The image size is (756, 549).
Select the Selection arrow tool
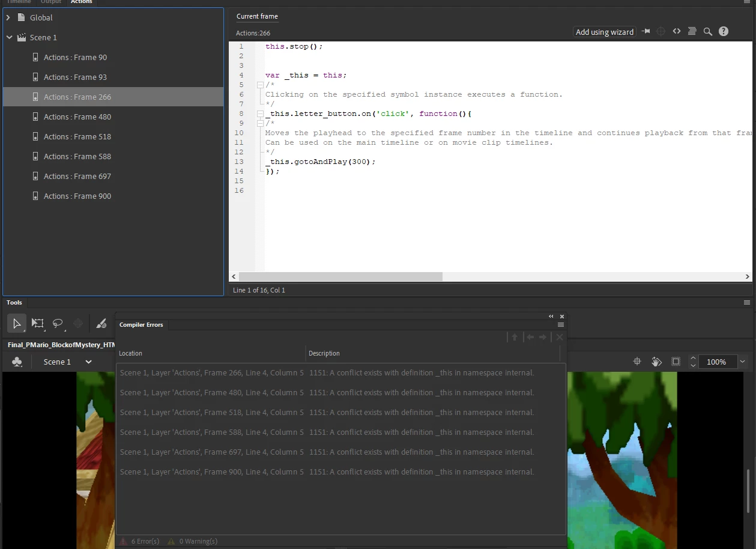(17, 323)
